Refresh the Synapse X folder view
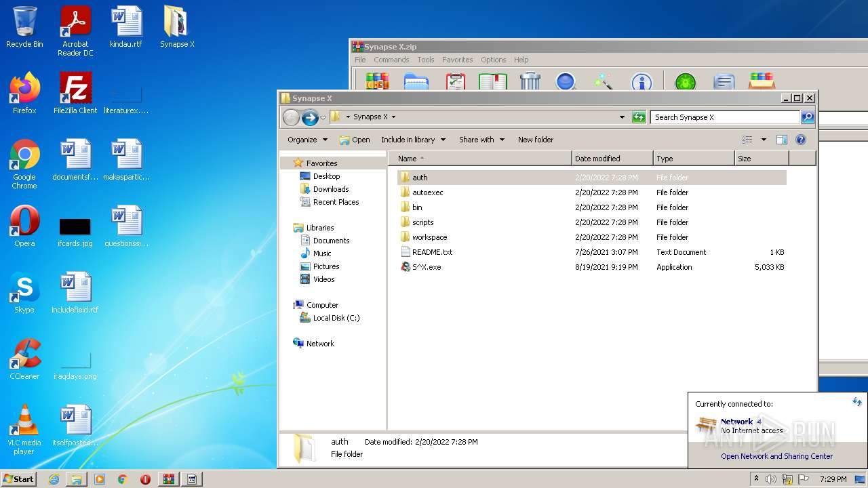This screenshot has width=868, height=488. coord(638,117)
